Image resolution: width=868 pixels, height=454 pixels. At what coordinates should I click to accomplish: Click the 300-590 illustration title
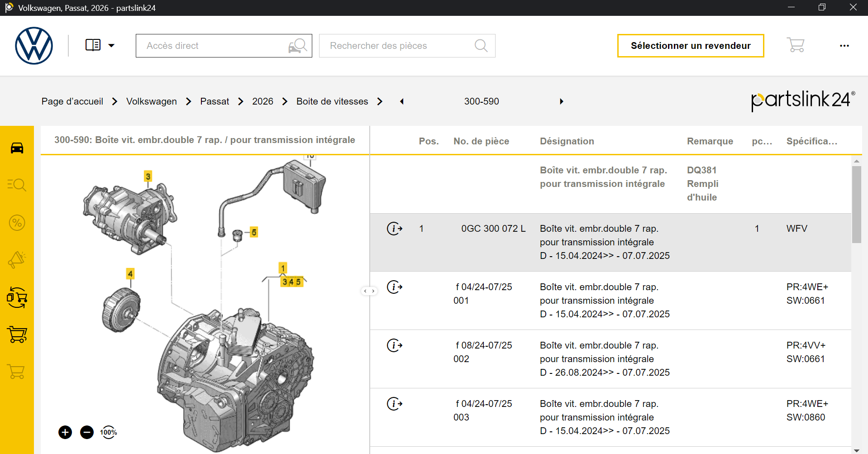[205, 140]
